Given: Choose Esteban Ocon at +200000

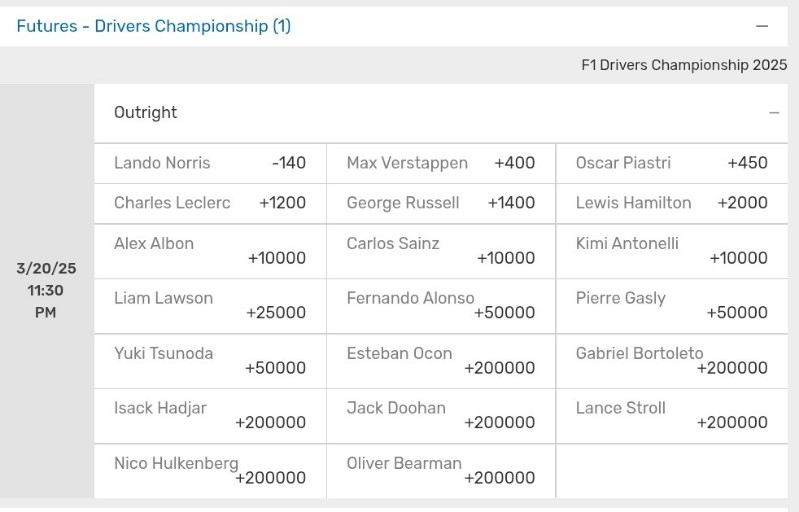Looking at the screenshot, I should point(441,361).
